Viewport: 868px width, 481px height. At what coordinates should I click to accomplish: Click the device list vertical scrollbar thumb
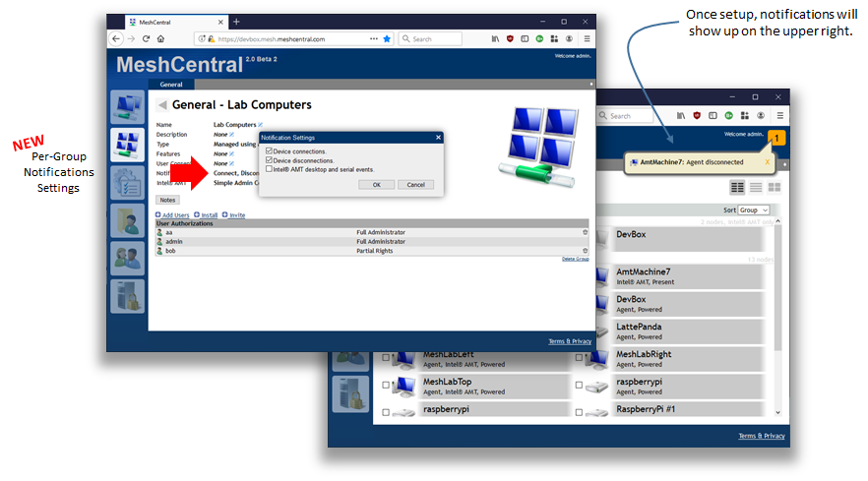[x=777, y=288]
